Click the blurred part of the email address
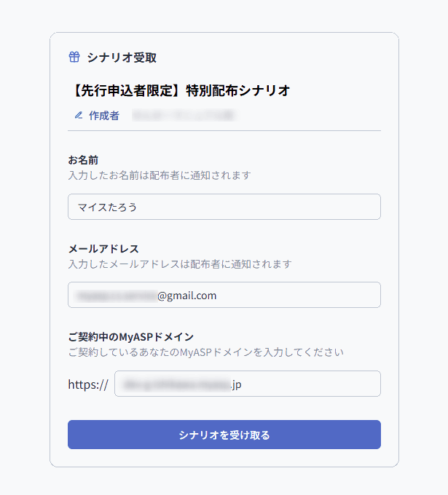This screenshot has width=448, height=495. pos(117,296)
